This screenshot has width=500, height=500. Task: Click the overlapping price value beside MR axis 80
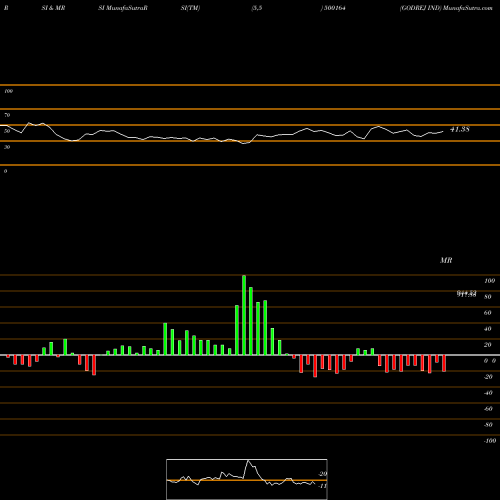coord(466,294)
